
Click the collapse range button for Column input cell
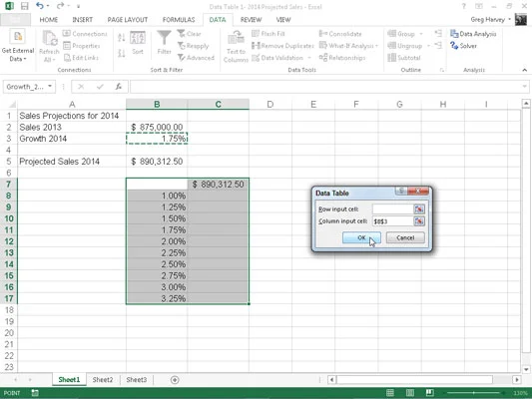419,221
